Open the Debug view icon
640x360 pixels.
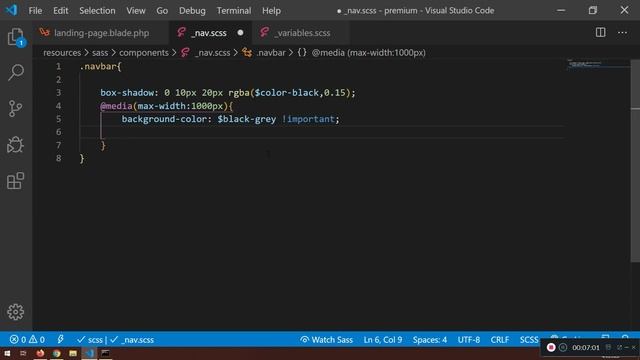pos(16,144)
